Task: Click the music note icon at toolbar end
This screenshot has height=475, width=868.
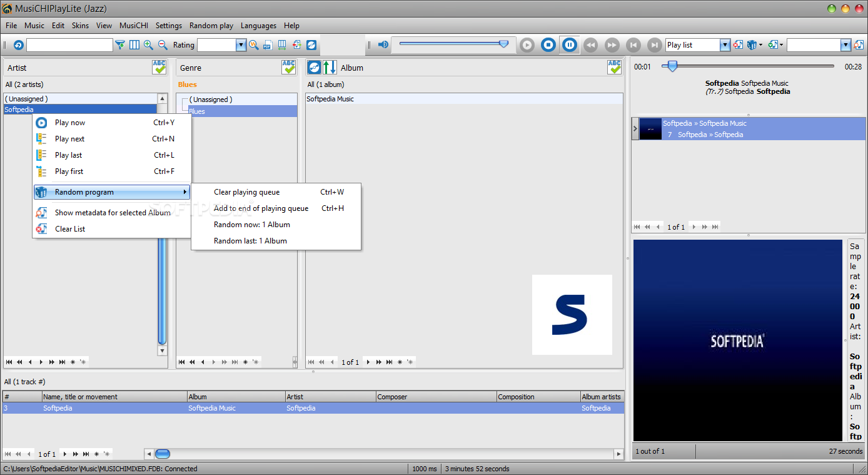Action: [859, 45]
